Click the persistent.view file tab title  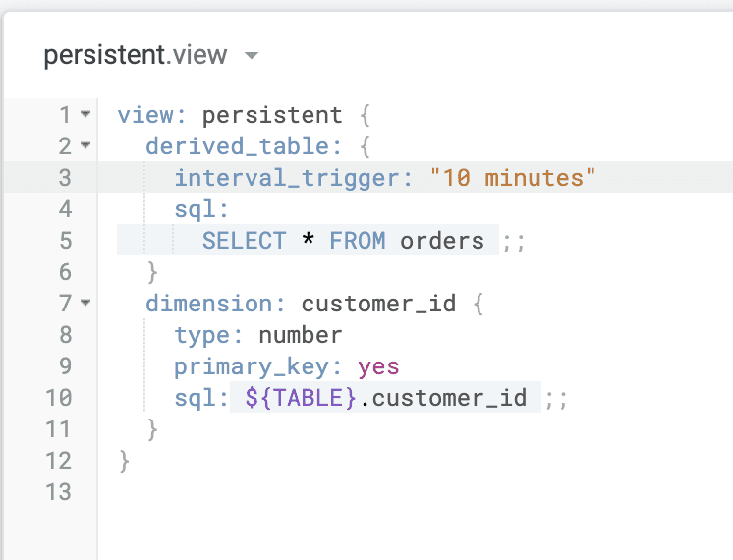(137, 56)
